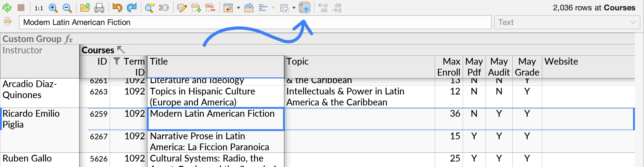Reset zoom with the 1:1 button
This screenshot has width=644, height=167.
pyautogui.click(x=39, y=8)
